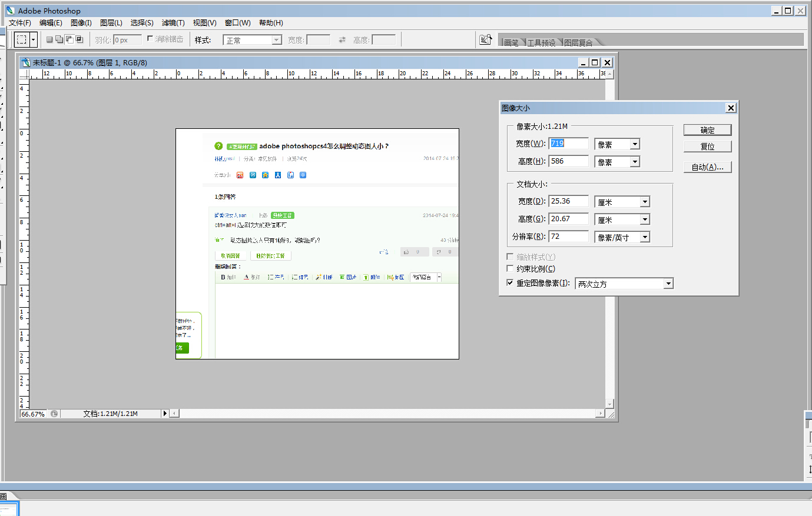The height and width of the screenshot is (516, 812).
Task: Click the 自动(A)... button
Action: tap(708, 167)
